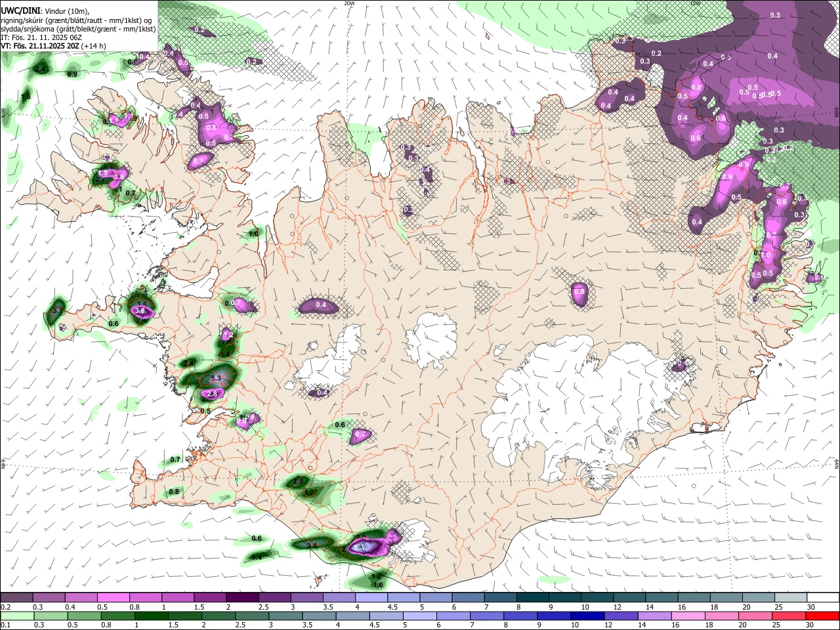Select lower legend green swatch 0.5–0.8
Screen dimensions: 840x630
[x=84, y=616]
